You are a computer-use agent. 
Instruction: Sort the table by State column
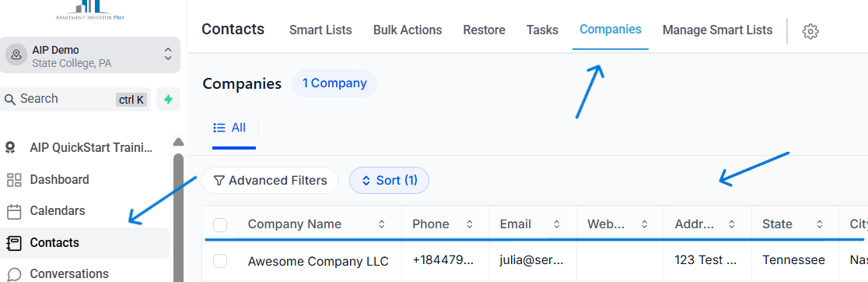pyautogui.click(x=819, y=224)
